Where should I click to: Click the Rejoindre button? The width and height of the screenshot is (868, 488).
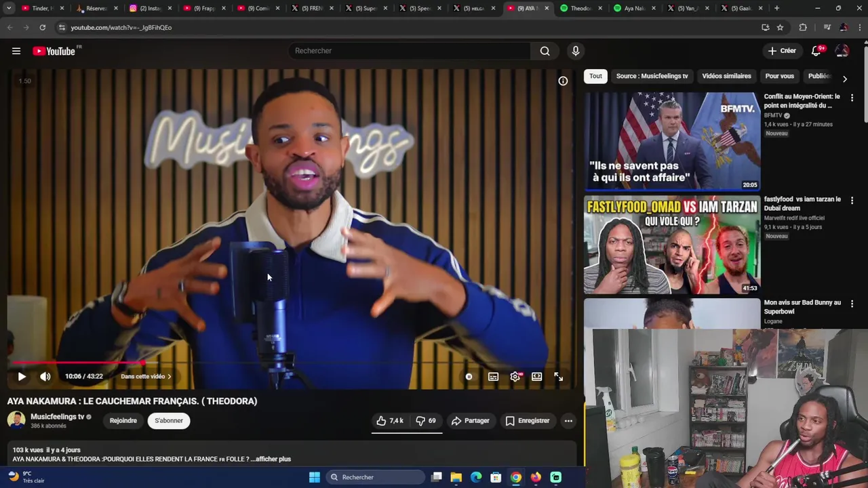tap(123, 420)
